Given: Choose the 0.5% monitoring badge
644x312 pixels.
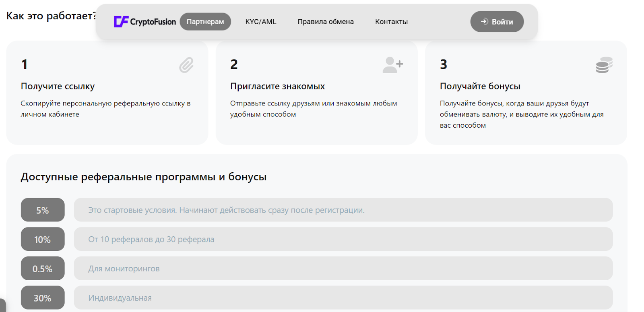Looking at the screenshot, I should tap(43, 269).
